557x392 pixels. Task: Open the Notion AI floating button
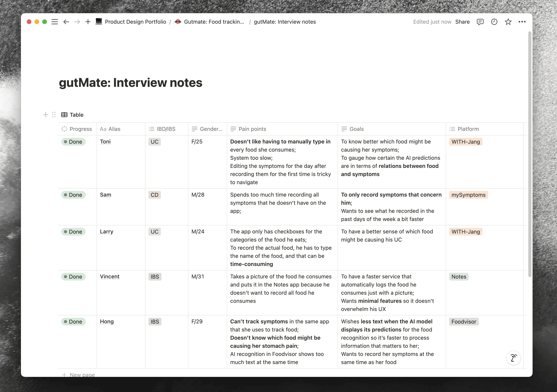[x=514, y=358]
